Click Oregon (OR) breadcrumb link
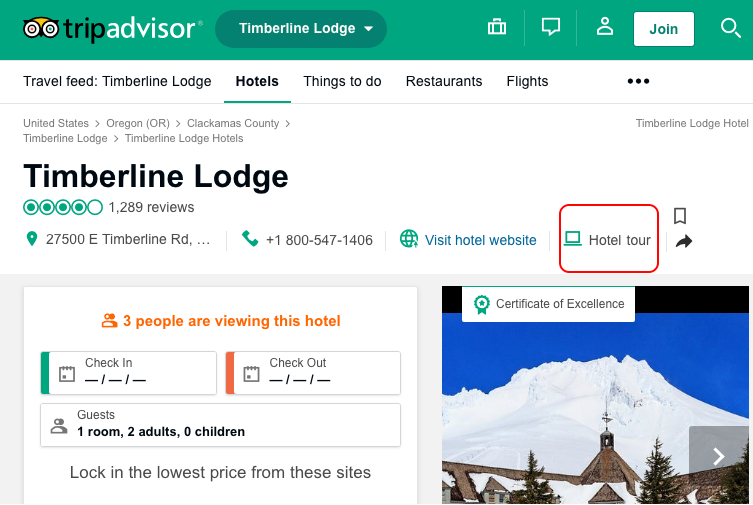This screenshot has height=505, width=753. click(x=138, y=123)
